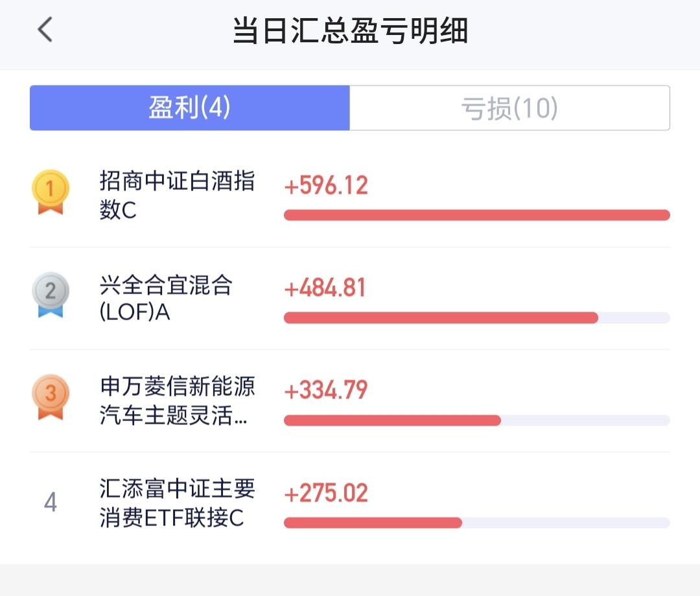Image resolution: width=700 pixels, height=596 pixels.
Task: Click the +484.81 profit amount
Action: tap(325, 288)
